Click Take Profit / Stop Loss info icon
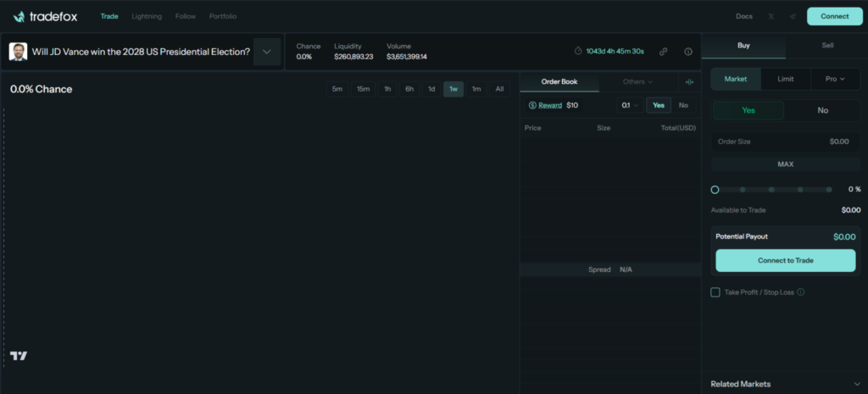The image size is (868, 394). click(801, 292)
